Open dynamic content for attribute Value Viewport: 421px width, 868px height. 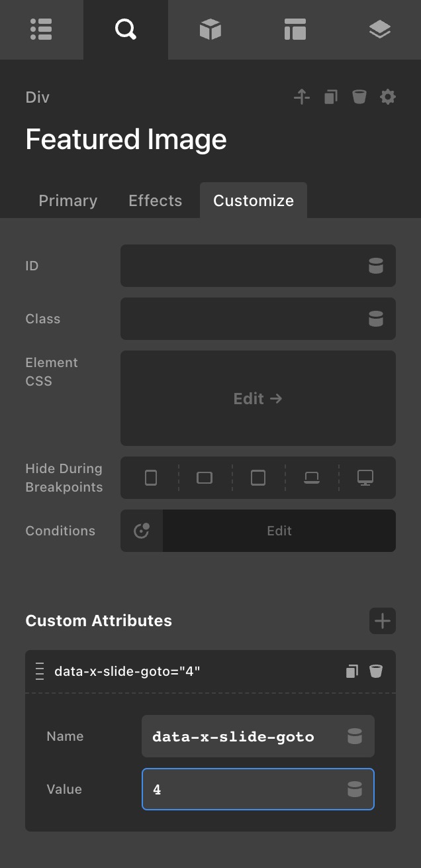(355, 789)
